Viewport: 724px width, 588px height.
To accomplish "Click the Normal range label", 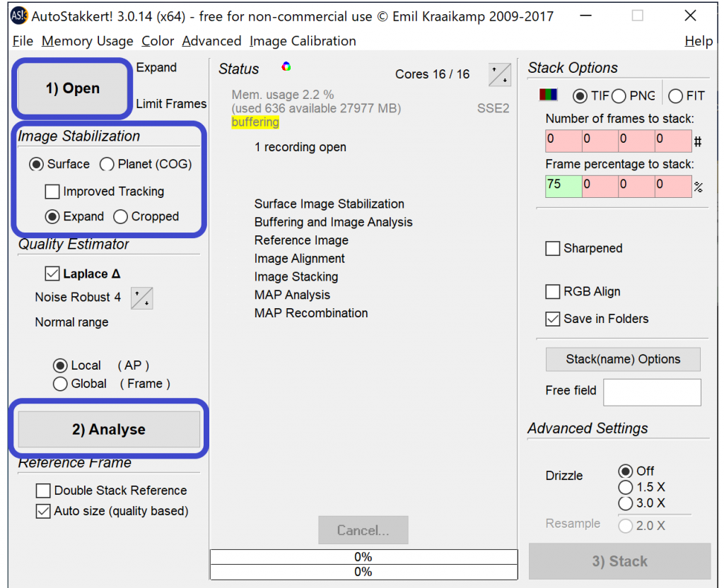I will click(71, 322).
